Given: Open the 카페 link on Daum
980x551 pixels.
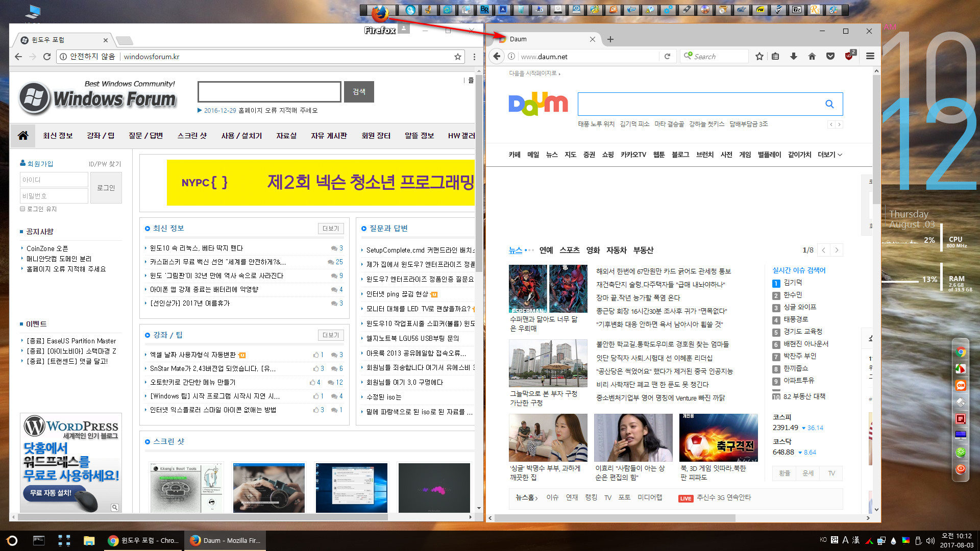Looking at the screenshot, I should (514, 155).
